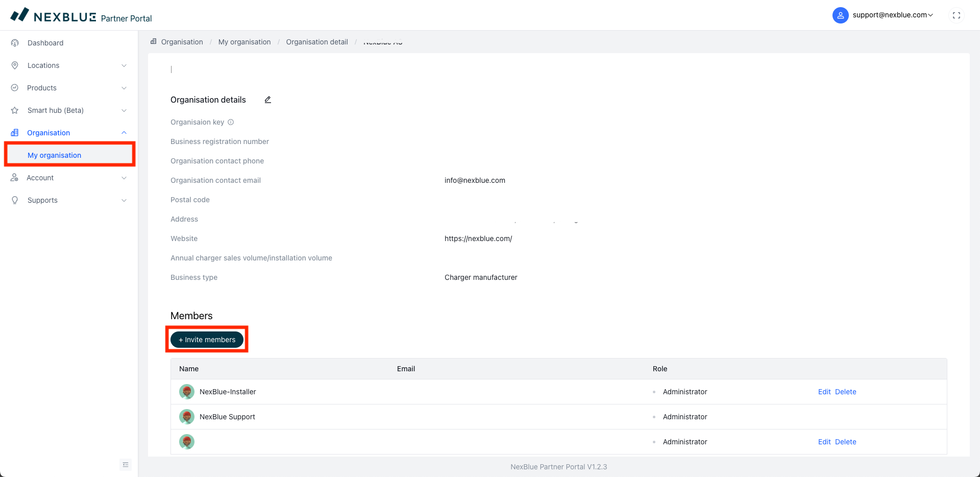Screen dimensions: 980x477
Task: Go to My organisation breadcrumb link
Action: [244, 42]
